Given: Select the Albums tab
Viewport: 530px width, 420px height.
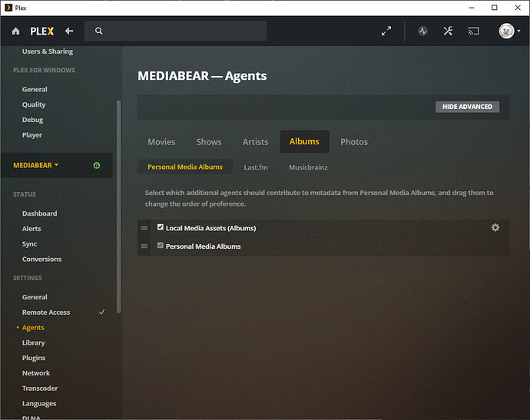Looking at the screenshot, I should [304, 141].
